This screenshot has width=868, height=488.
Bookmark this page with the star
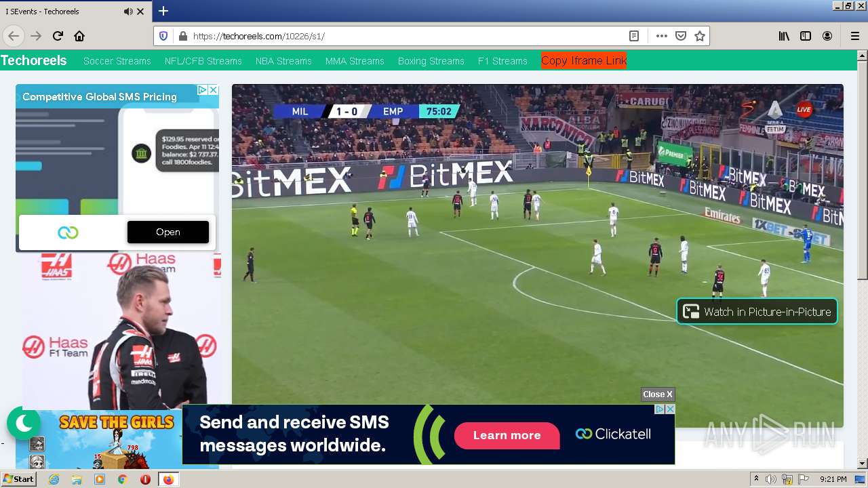(700, 36)
